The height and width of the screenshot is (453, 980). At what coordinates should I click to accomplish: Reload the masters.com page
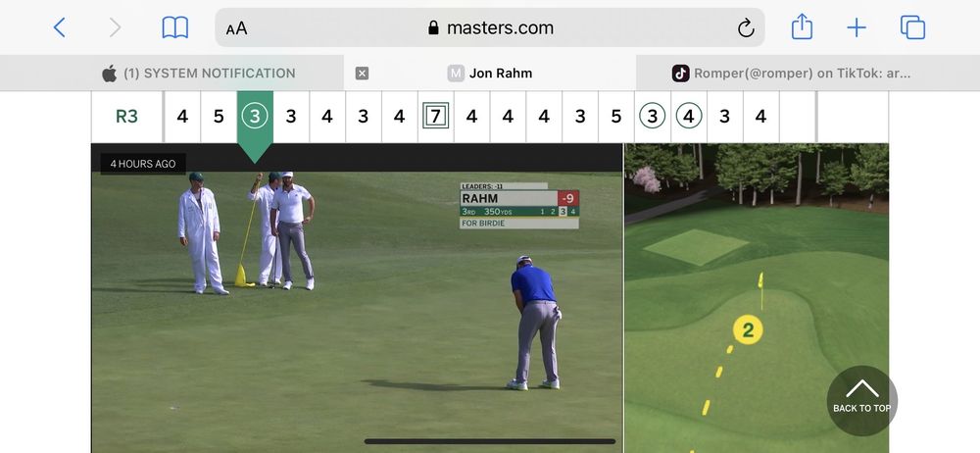click(x=746, y=27)
